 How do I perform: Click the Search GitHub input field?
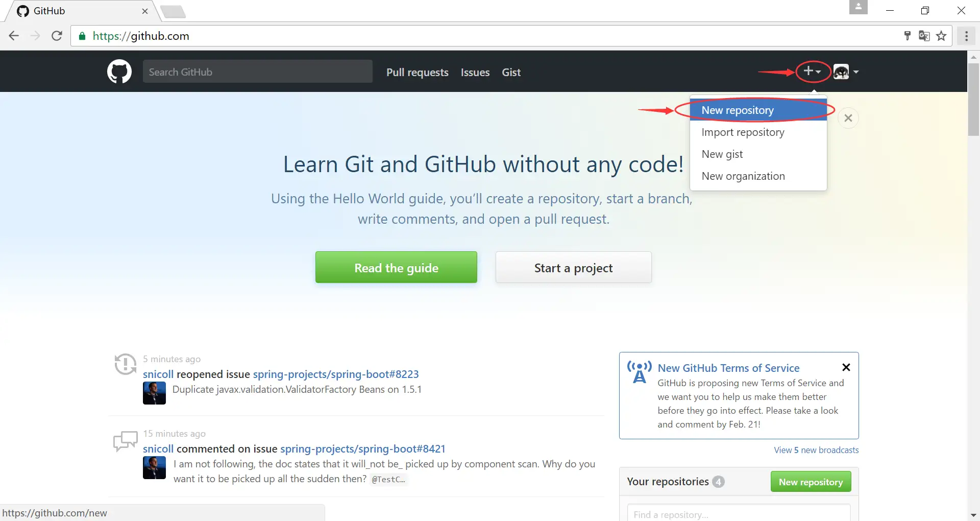[x=257, y=72]
